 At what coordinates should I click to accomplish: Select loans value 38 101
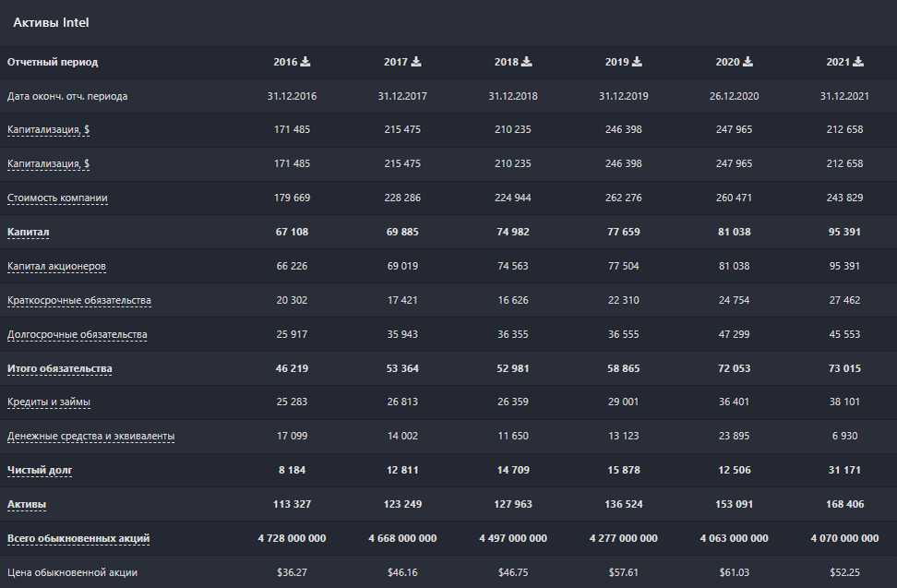tap(844, 402)
